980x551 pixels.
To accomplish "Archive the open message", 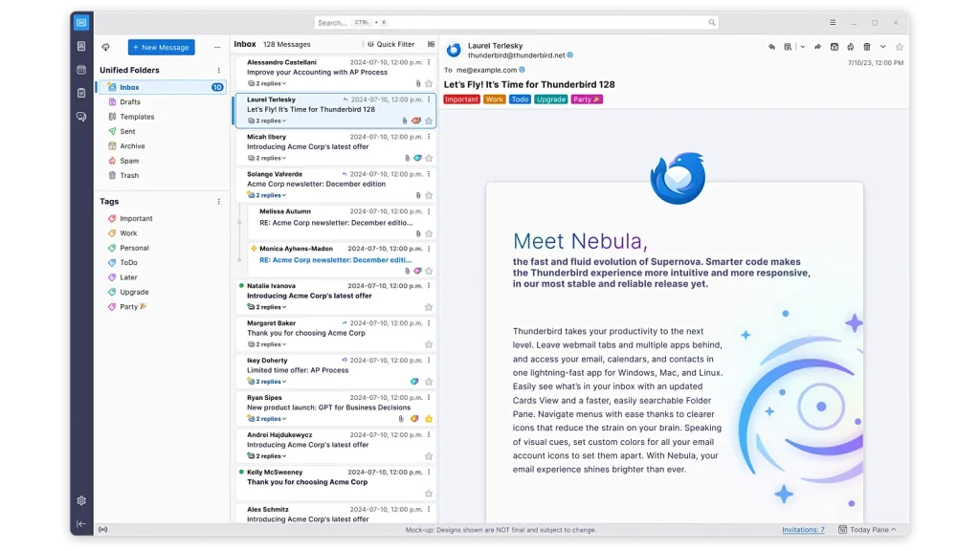I will pyautogui.click(x=835, y=47).
